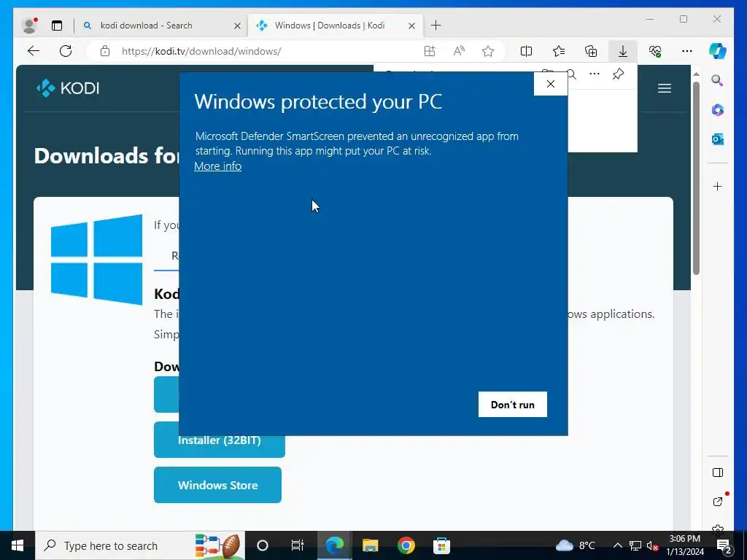747x560 pixels.
Task: Open Search in the Edge sidebar
Action: pyautogui.click(x=718, y=80)
